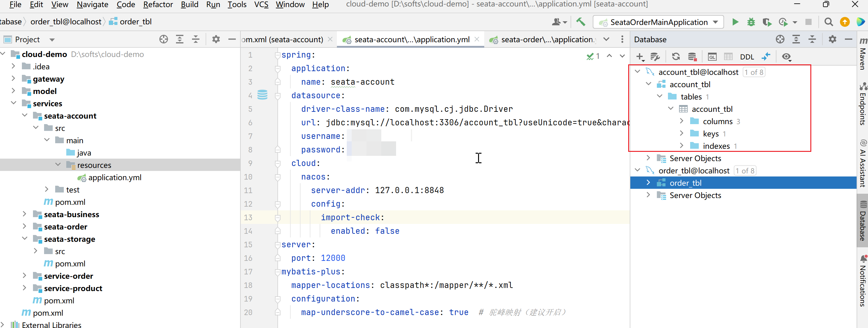Select application.yml in the Project tree
The width and height of the screenshot is (868, 328).
click(x=115, y=177)
